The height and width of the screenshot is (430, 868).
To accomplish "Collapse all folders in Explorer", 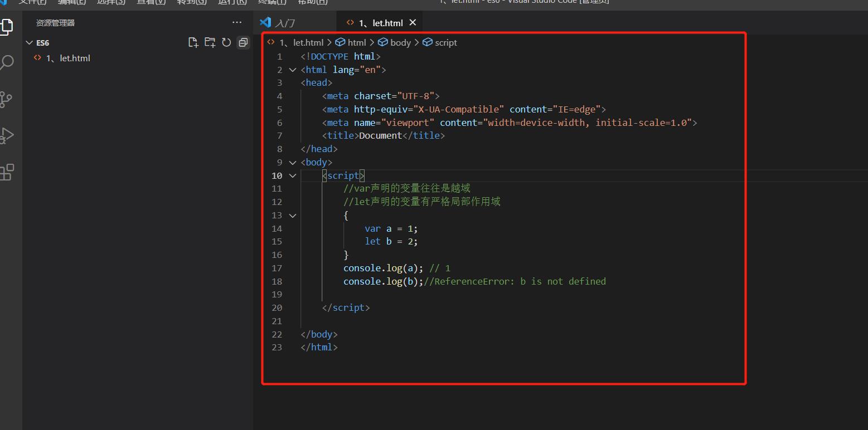I will [x=243, y=42].
